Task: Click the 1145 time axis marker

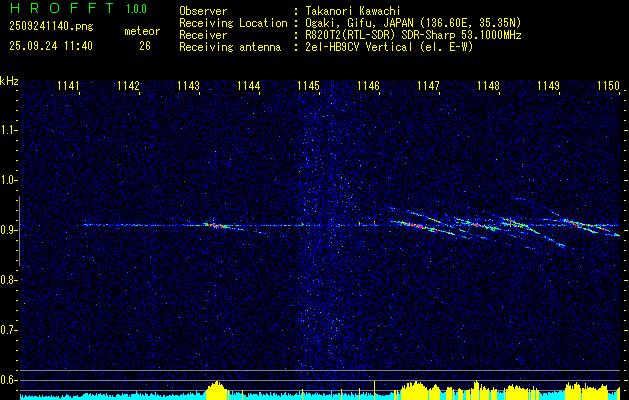Action: (x=308, y=86)
